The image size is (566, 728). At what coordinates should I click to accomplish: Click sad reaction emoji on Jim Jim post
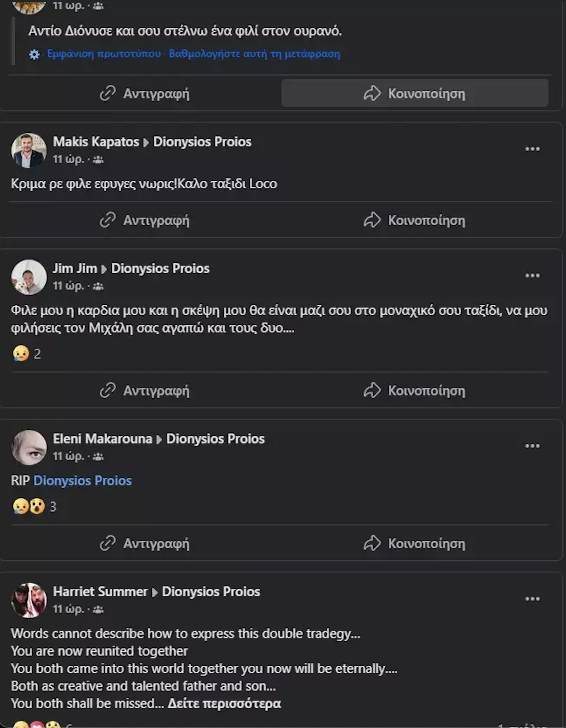[21, 353]
